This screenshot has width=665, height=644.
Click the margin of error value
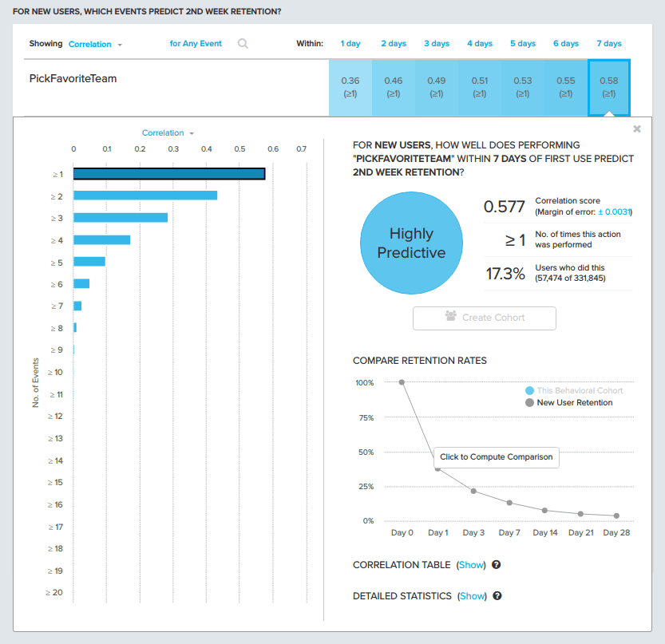pyautogui.click(x=615, y=212)
